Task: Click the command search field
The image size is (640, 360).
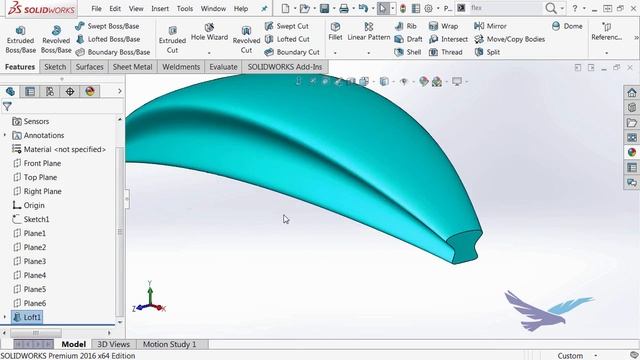Action: click(x=505, y=8)
